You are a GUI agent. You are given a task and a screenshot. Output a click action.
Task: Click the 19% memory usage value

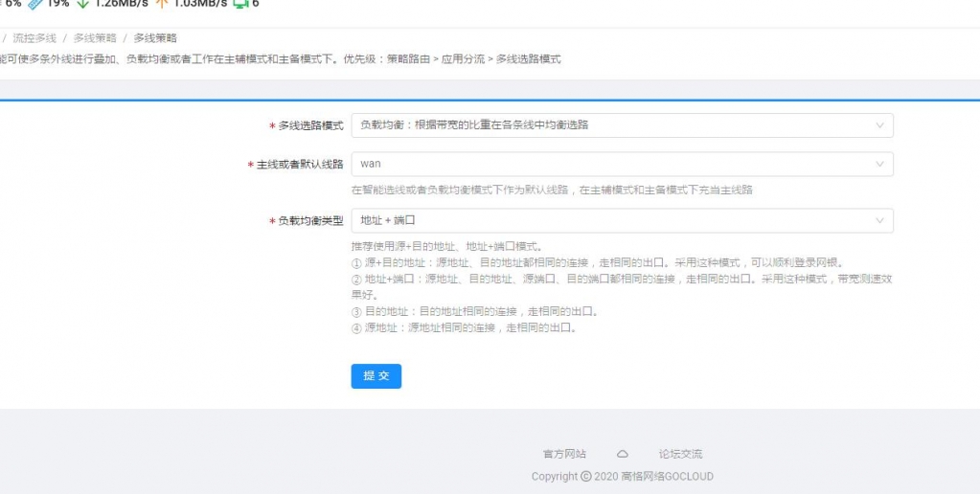[57, 4]
